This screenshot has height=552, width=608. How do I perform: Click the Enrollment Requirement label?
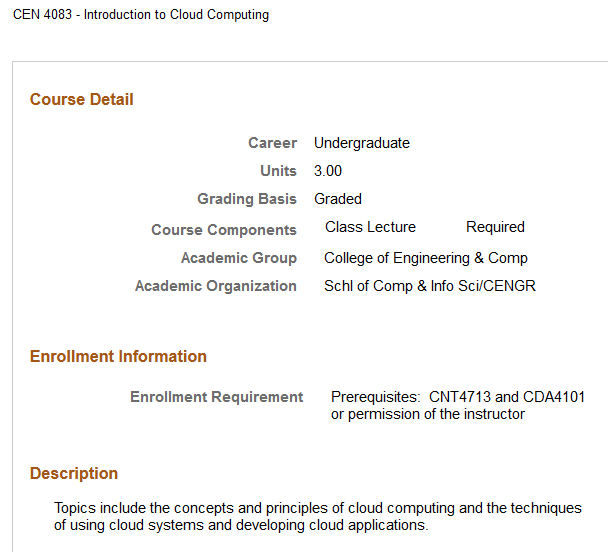pos(217,397)
